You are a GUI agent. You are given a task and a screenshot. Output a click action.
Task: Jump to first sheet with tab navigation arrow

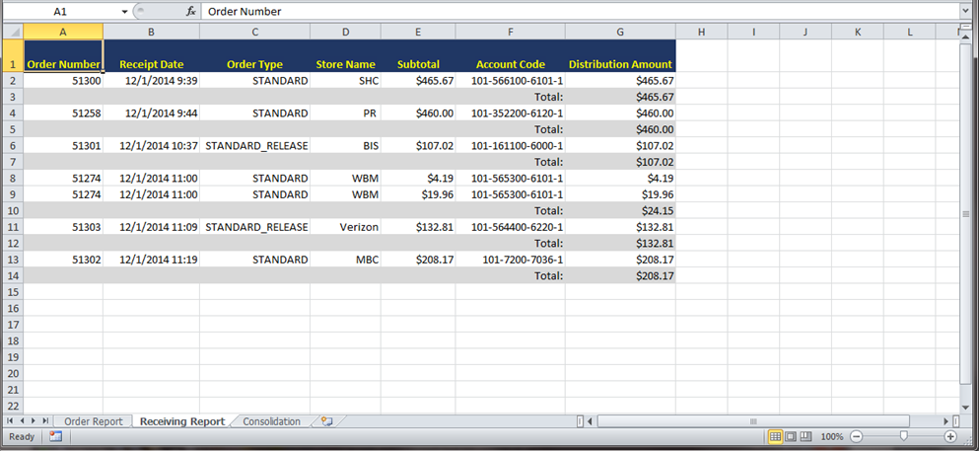click(11, 421)
